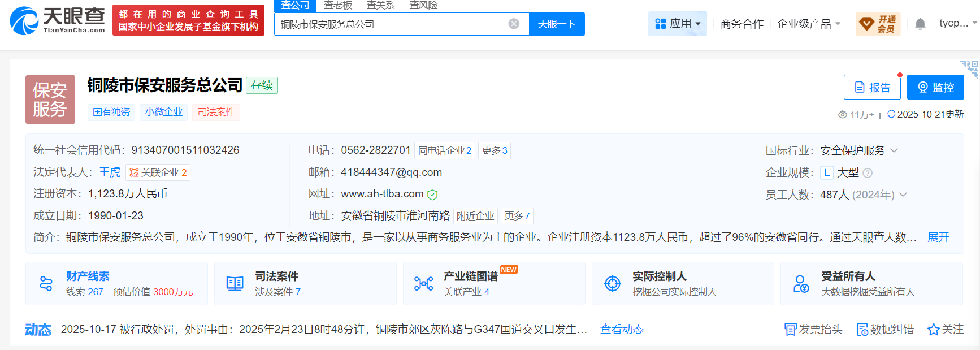Click the 产业链图谱 network icon

pos(423,283)
